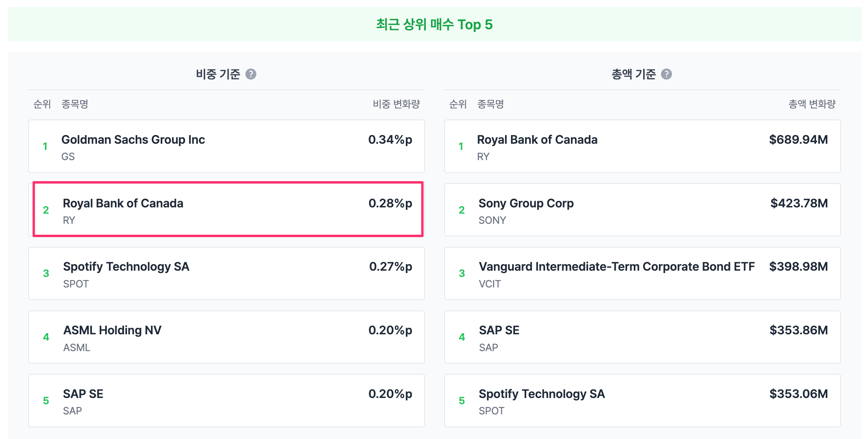The image size is (868, 439).
Task: Click help icon next to 비중 기준
Action: 251,74
